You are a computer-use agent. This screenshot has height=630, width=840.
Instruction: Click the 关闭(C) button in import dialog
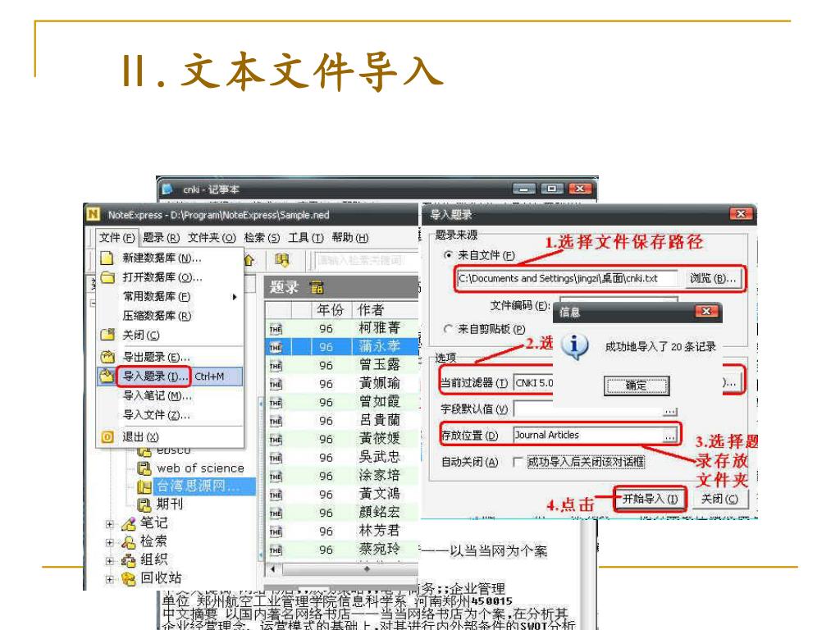click(719, 500)
